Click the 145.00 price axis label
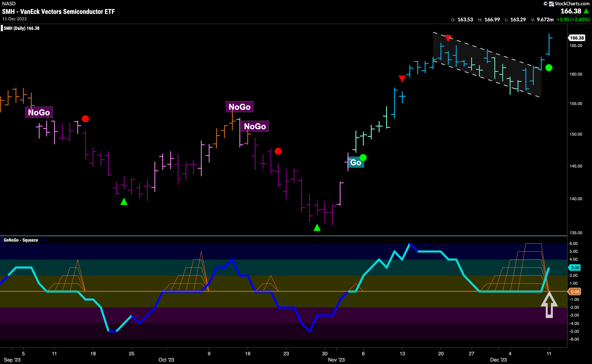Image resolution: width=592 pixels, height=364 pixels. click(576, 166)
